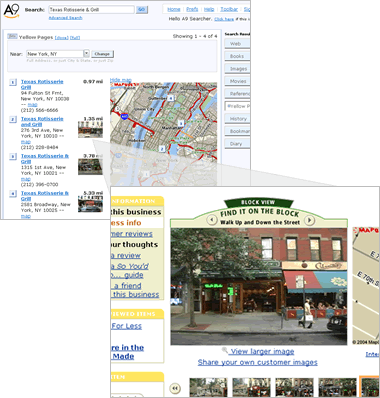Walk left with Block View left arrow
This screenshot has height=398, width=380.
click(212, 220)
